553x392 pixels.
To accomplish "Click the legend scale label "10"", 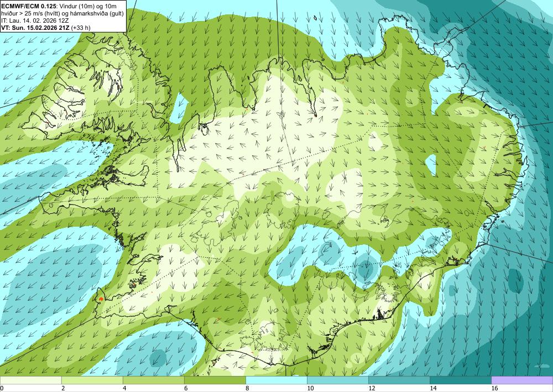I will 310,388.
